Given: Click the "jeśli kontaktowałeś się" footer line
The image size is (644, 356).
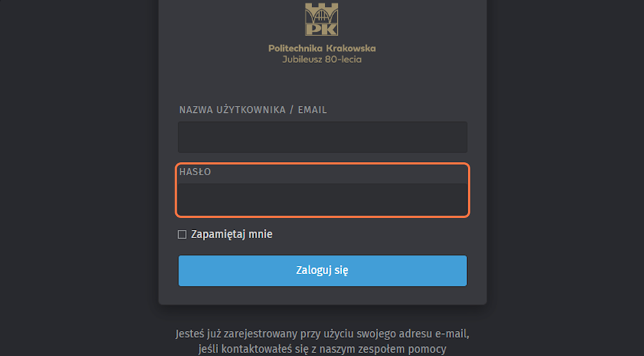Looking at the screenshot, I should (x=322, y=349).
